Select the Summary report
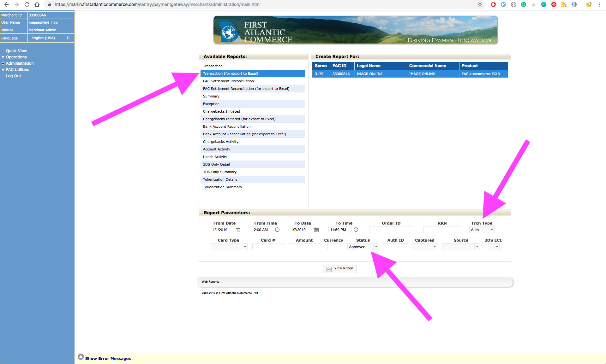Image resolution: width=606 pixels, height=364 pixels. coord(253,96)
